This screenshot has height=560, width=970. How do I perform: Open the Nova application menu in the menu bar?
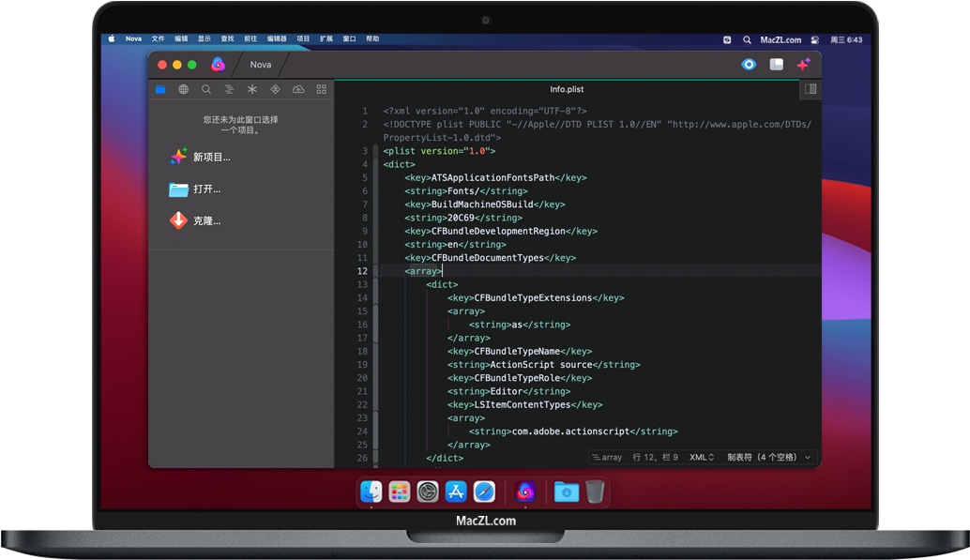(x=133, y=39)
